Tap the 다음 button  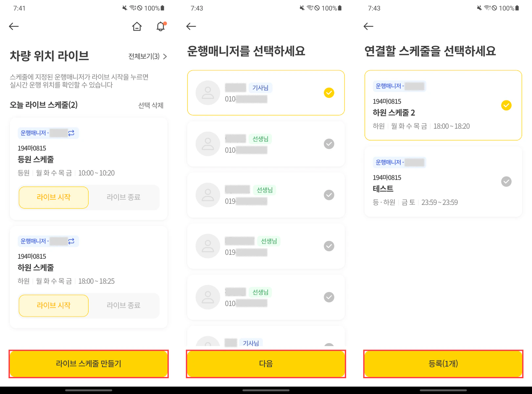pyautogui.click(x=266, y=364)
